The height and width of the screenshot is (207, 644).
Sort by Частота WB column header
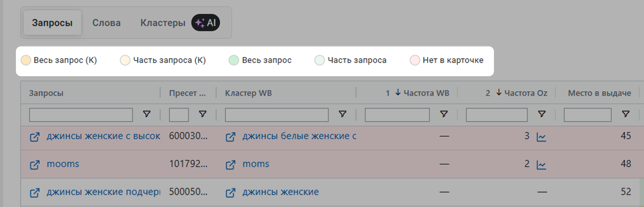tap(426, 93)
